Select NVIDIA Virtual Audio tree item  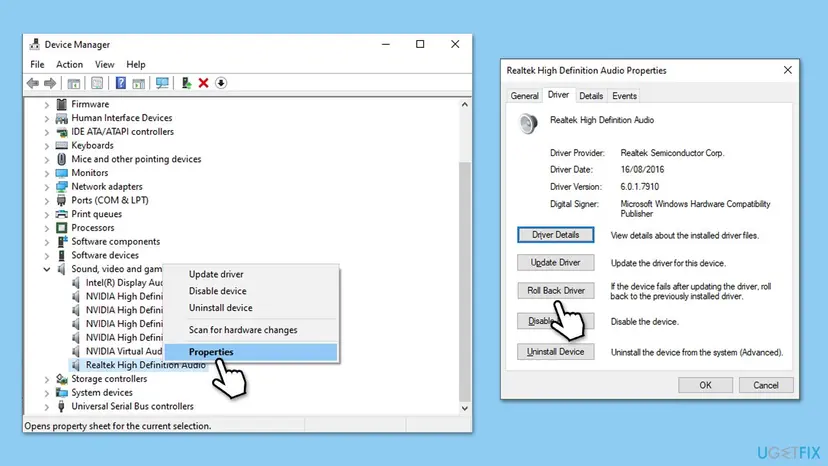124,351
